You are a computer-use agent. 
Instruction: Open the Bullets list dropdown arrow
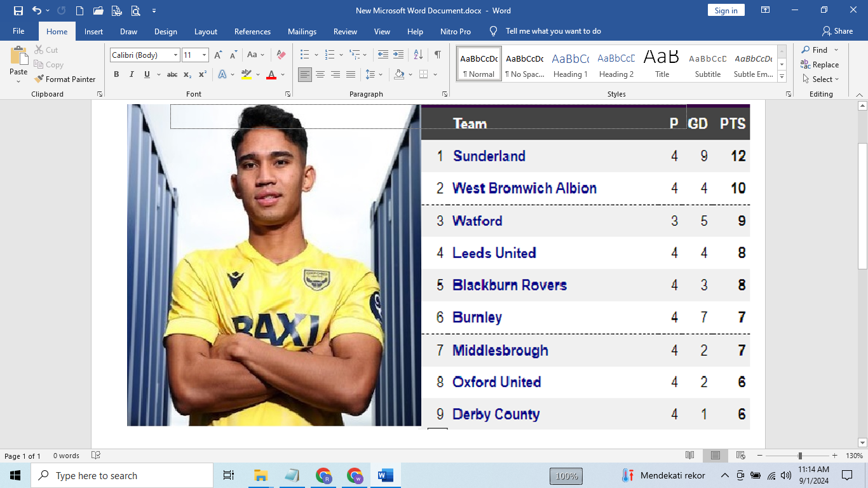tap(315, 55)
